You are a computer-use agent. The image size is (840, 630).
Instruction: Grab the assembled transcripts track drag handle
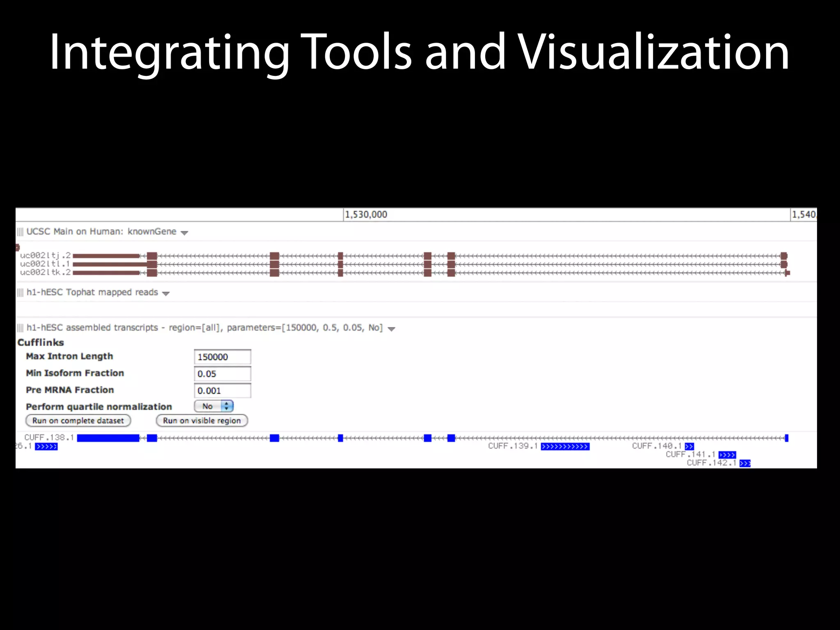coord(20,328)
